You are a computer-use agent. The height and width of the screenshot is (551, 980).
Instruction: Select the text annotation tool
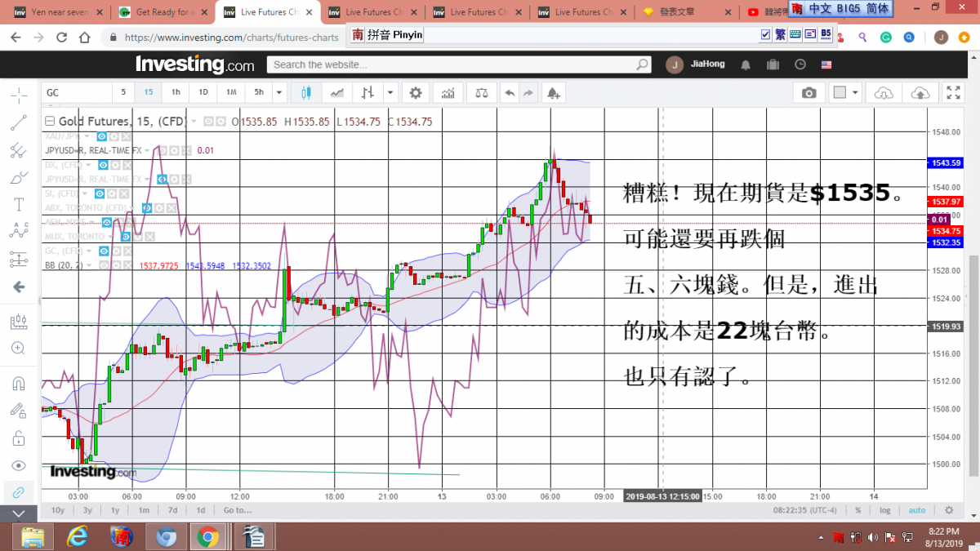18,204
